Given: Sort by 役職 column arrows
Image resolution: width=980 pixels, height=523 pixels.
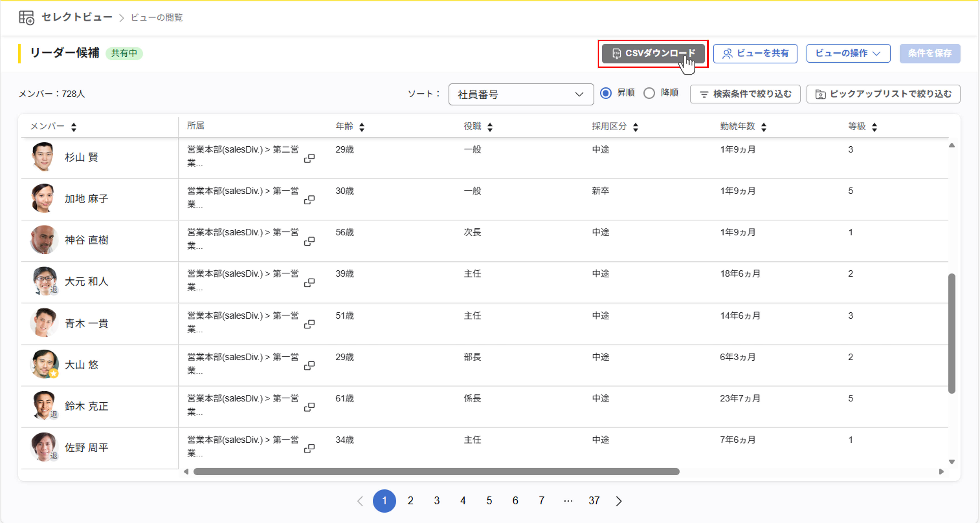Looking at the screenshot, I should [490, 127].
